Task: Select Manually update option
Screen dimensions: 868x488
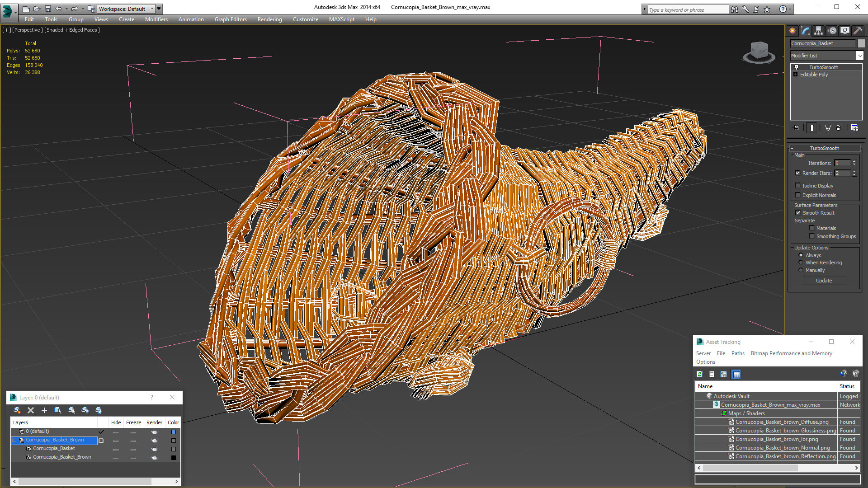Action: 801,270
